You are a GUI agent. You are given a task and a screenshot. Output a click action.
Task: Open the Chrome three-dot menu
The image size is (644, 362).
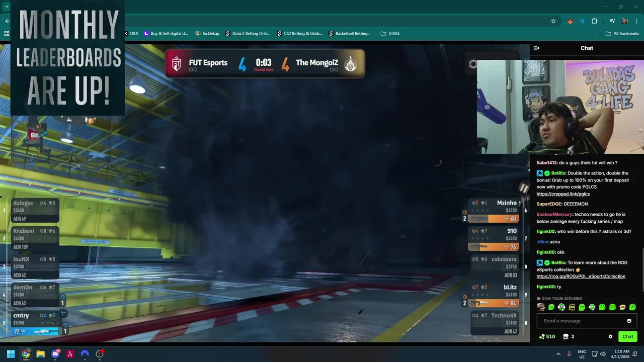(x=636, y=21)
